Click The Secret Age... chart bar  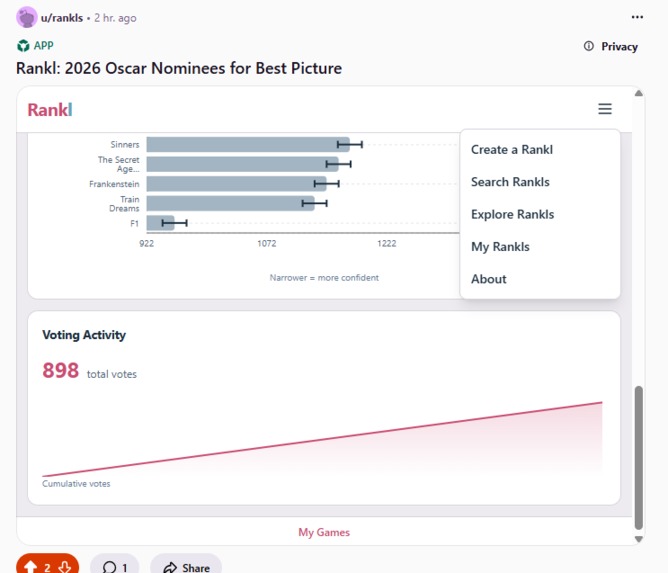click(x=242, y=164)
